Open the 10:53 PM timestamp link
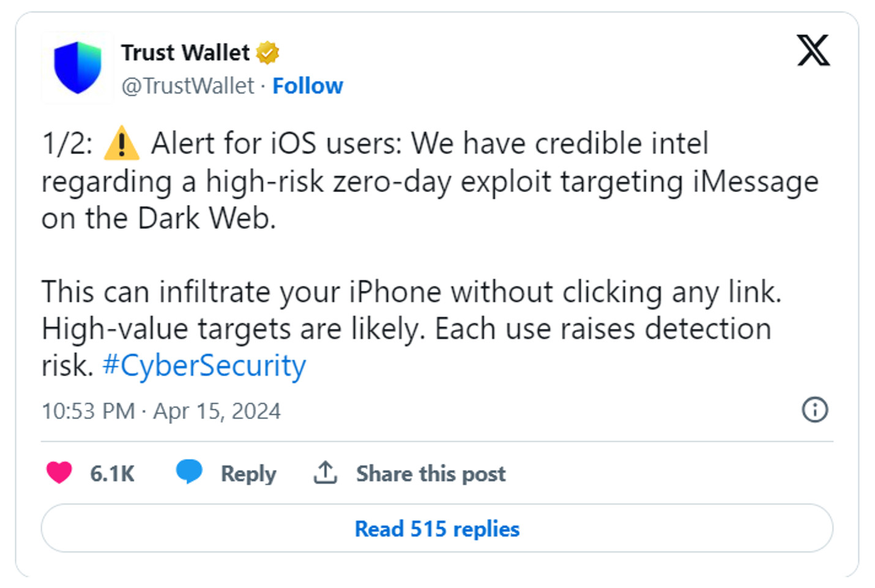The width and height of the screenshot is (875, 588). tap(88, 411)
